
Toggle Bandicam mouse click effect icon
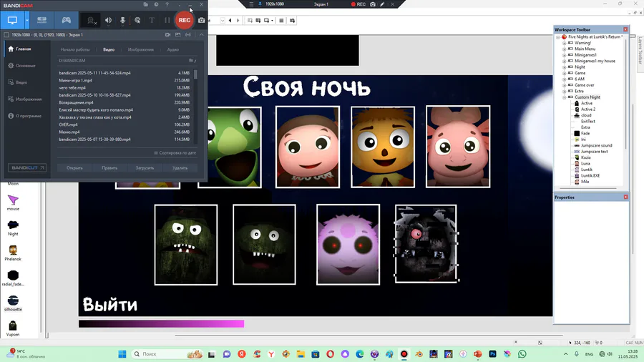[137, 20]
